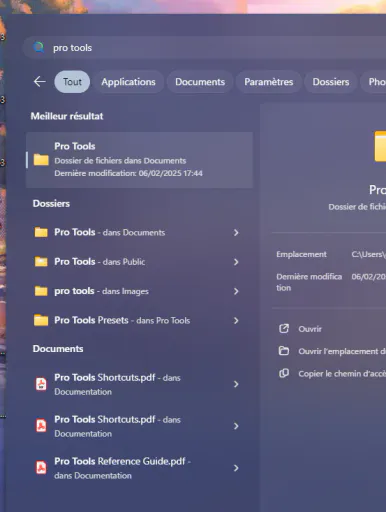The image size is (386, 512).
Task: Expand second Pro Tools Shortcuts.pdf chevron
Action: point(236,426)
